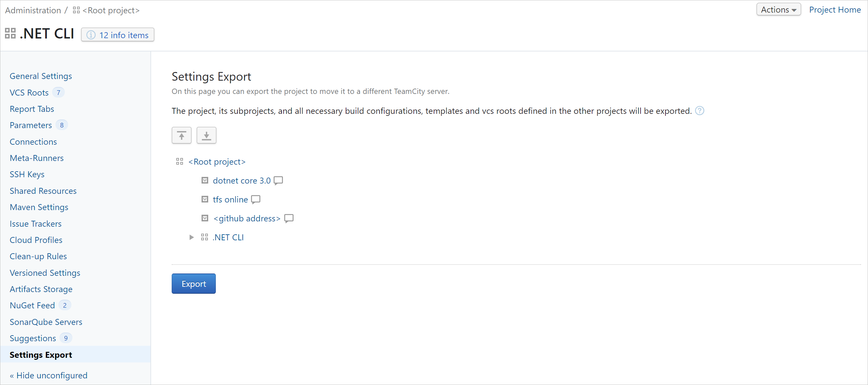Screen dimensions: 868x385
Task: Expand the .NET CLI tree node
Action: pyautogui.click(x=190, y=237)
